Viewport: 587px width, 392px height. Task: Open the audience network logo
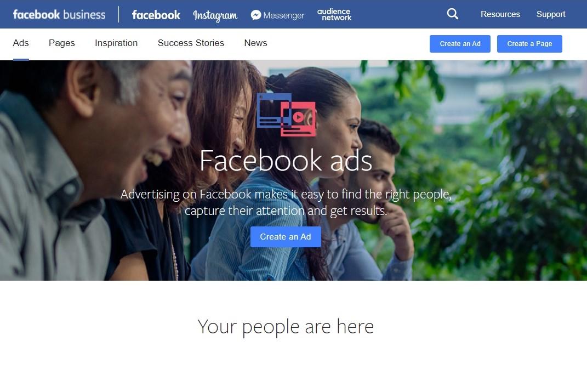pyautogui.click(x=334, y=14)
